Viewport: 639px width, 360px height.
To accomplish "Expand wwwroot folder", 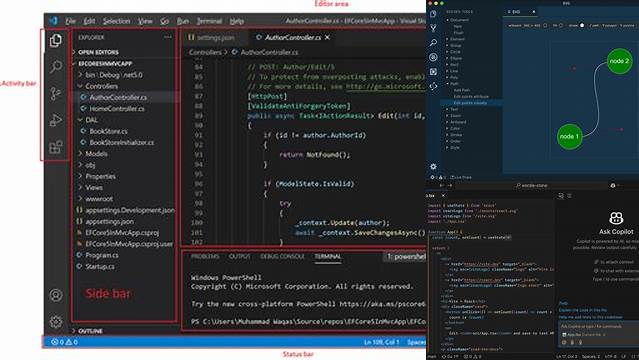I will [95, 199].
